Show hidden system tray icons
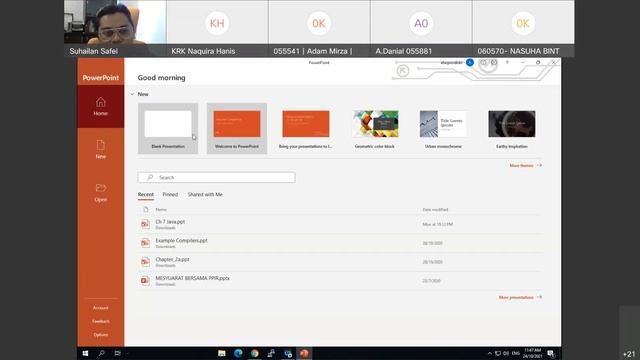 click(x=490, y=353)
